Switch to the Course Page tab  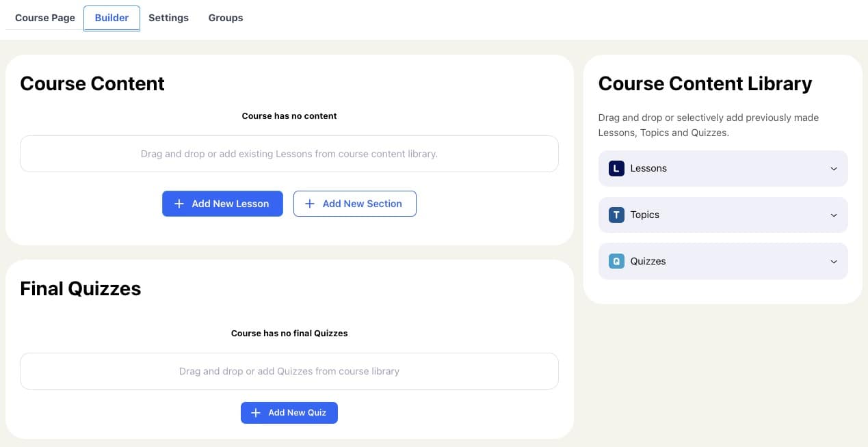pyautogui.click(x=45, y=18)
